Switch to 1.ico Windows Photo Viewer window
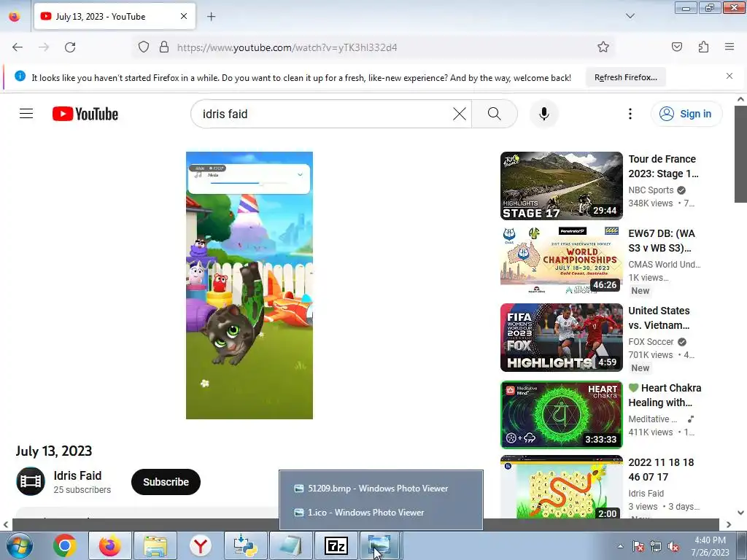Screen dimensions: 747x560 point(381,513)
